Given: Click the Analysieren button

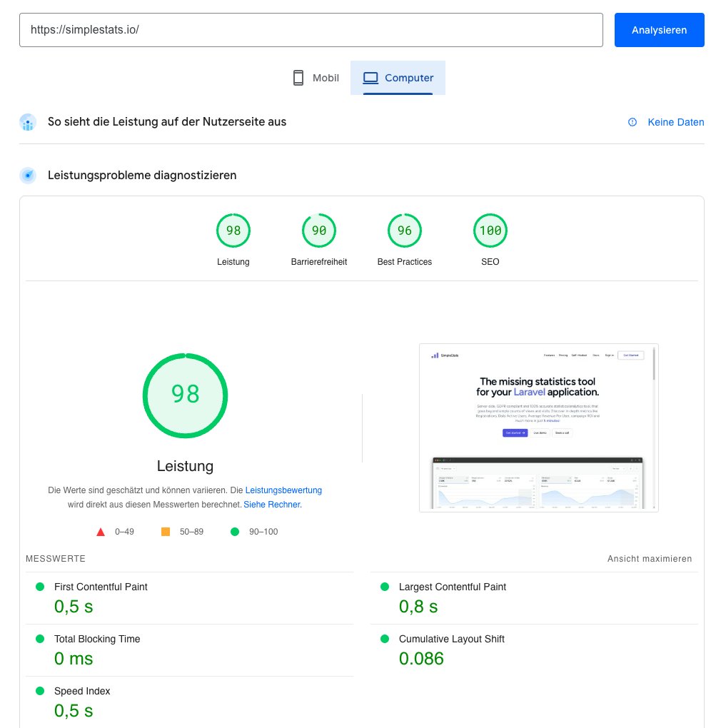Looking at the screenshot, I should click(x=659, y=29).
